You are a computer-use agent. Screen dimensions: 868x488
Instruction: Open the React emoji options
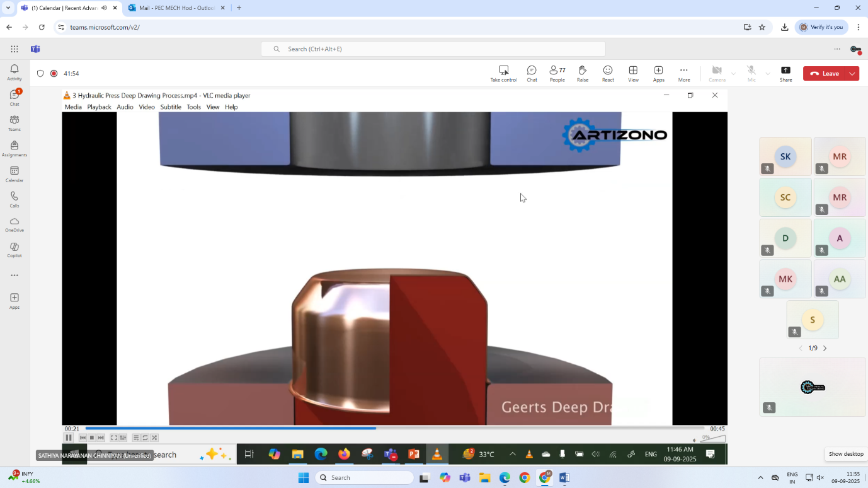[608, 73]
